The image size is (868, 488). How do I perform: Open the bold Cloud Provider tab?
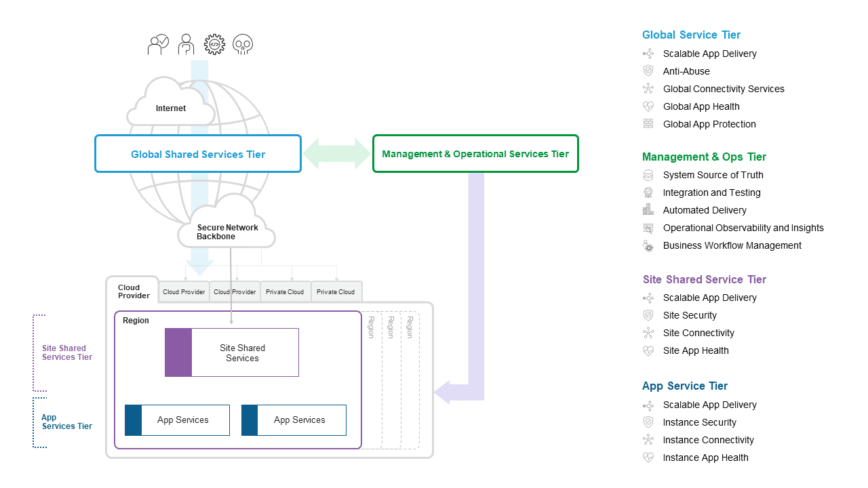[x=134, y=291]
